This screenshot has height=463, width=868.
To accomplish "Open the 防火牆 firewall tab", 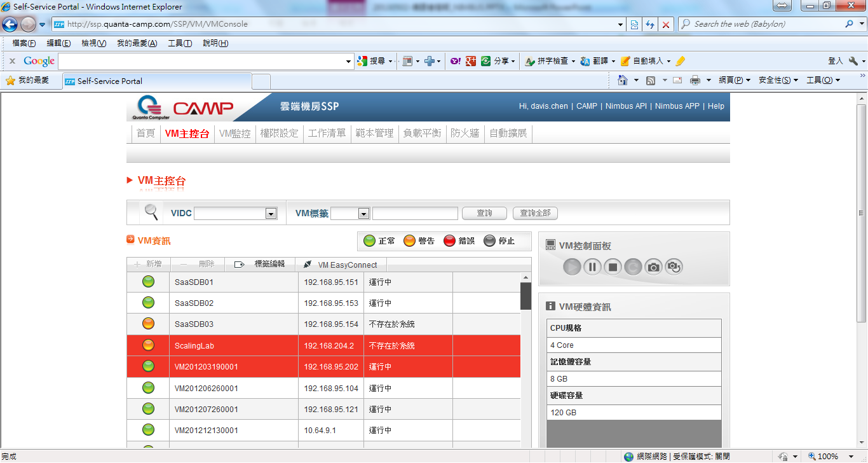I will (x=465, y=133).
